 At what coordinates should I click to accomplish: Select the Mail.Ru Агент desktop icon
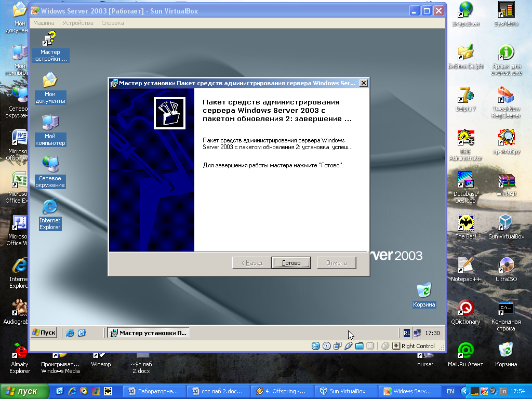click(465, 355)
